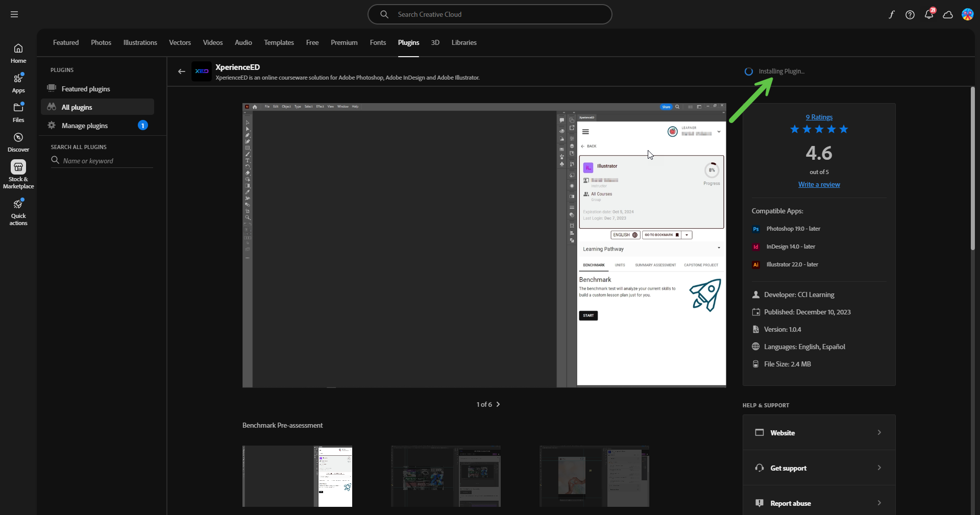The width and height of the screenshot is (980, 515).
Task: Click the Get support label
Action: (788, 468)
